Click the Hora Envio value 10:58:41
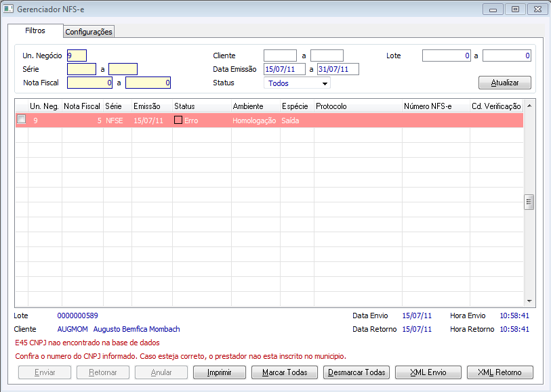551x392 pixels. [x=514, y=315]
